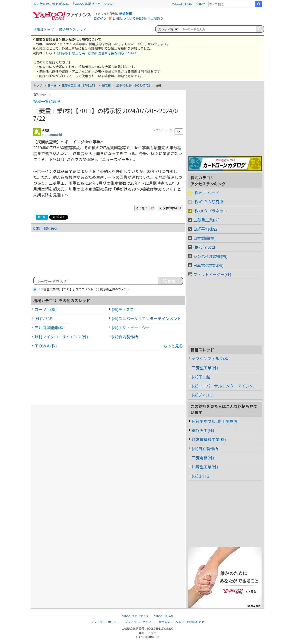
Task: Click the 2024/07/20〜2024/07/22 breadcrumb
Action: [133, 86]
